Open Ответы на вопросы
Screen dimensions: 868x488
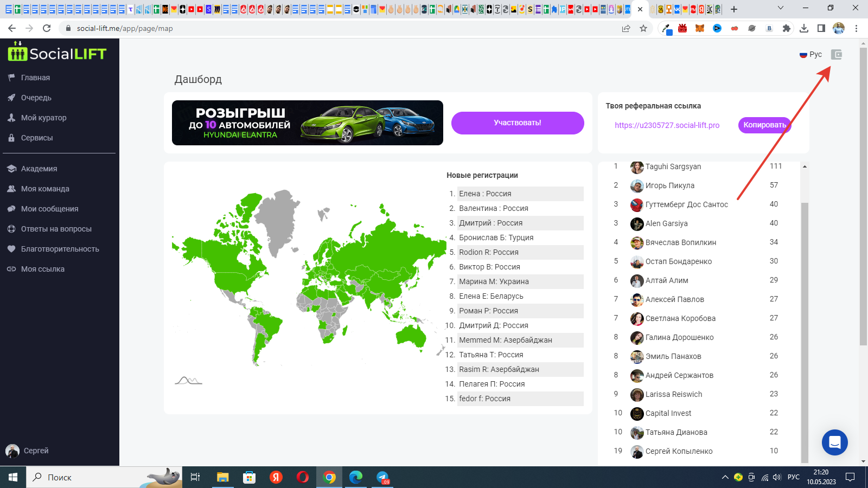click(56, 229)
